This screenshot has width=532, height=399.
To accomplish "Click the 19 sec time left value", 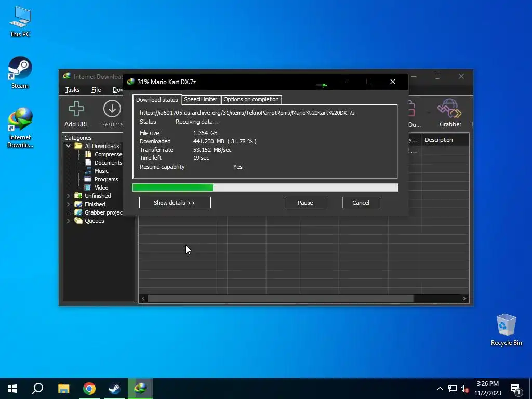I will coord(201,158).
